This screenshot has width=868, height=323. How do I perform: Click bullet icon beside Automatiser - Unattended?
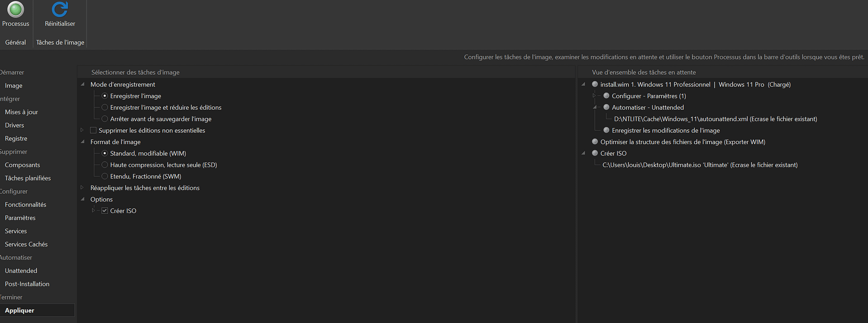(606, 107)
